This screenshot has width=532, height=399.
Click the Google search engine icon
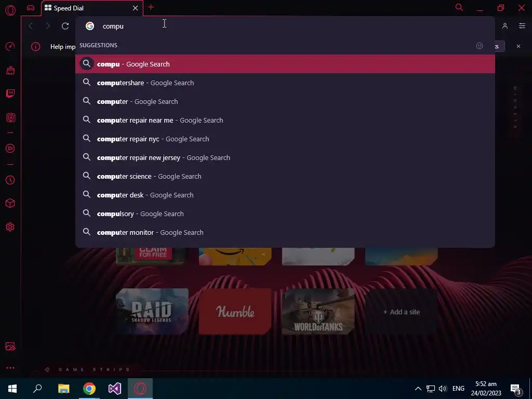click(x=90, y=26)
